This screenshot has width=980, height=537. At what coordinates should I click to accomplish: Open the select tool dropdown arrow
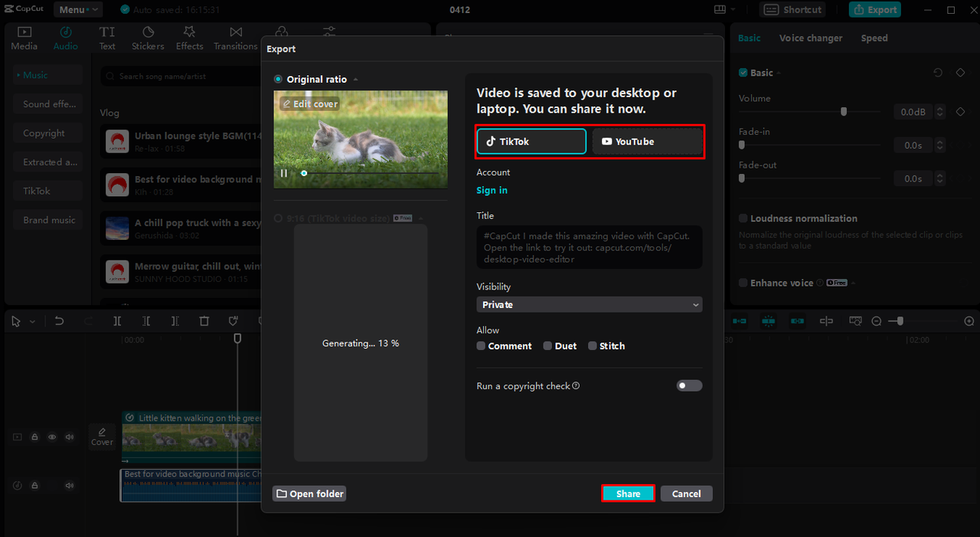coord(32,323)
